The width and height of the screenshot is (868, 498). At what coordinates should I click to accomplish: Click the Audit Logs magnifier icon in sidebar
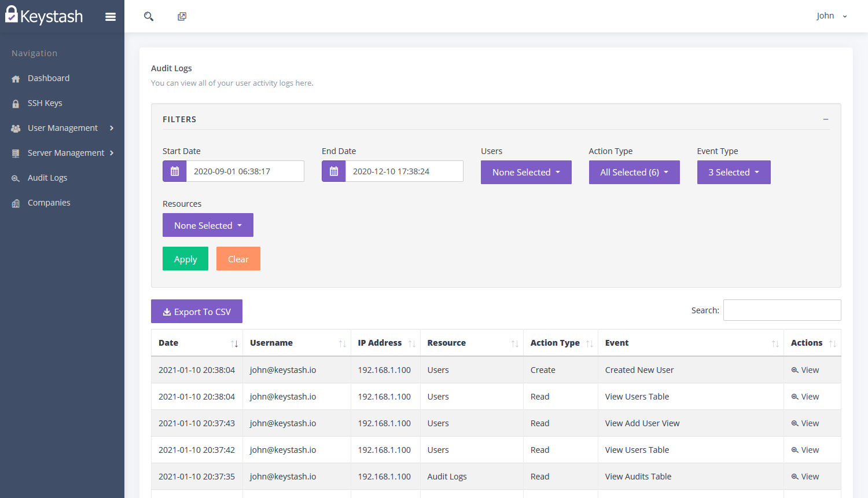tap(16, 177)
